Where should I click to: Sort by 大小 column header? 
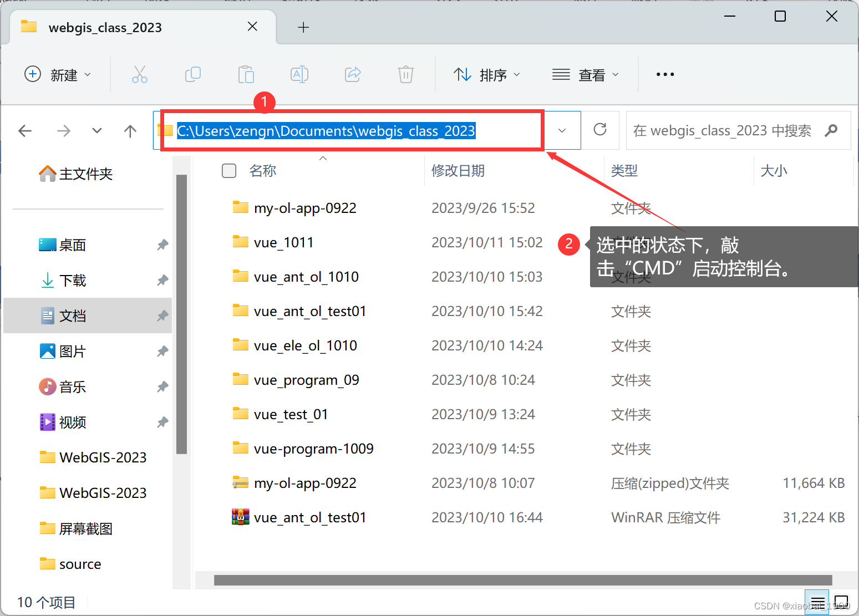[x=774, y=171]
